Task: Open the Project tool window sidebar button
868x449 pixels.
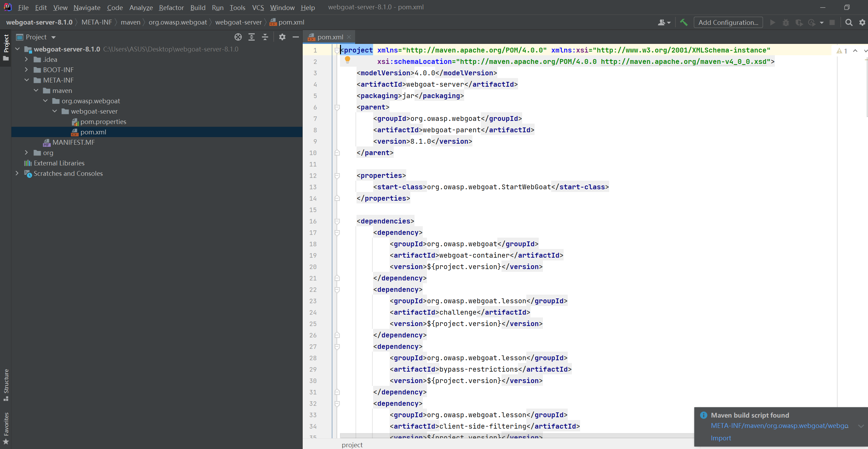Action: coord(6,48)
